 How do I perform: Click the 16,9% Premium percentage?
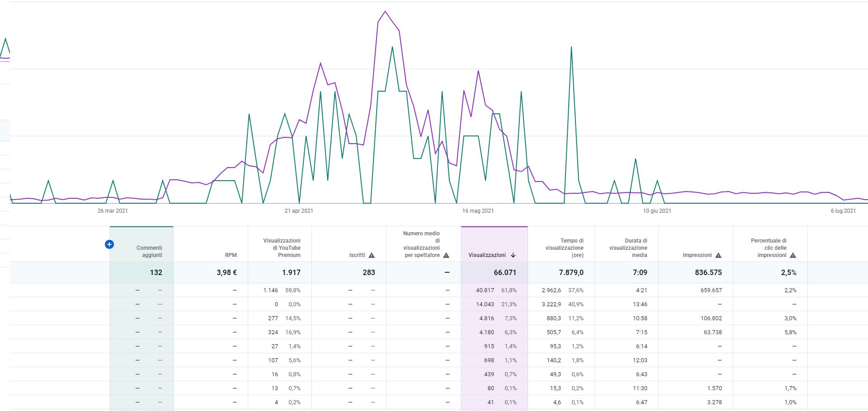[293, 332]
